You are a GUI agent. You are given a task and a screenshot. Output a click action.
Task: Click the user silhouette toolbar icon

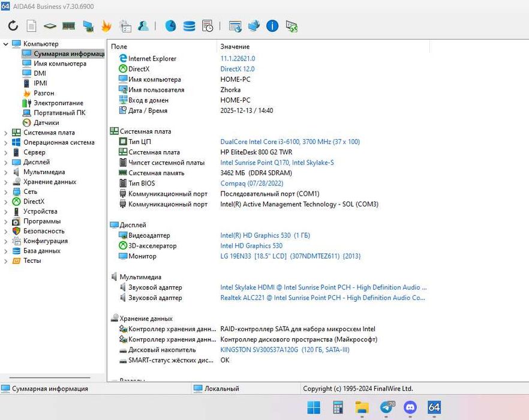tap(143, 26)
